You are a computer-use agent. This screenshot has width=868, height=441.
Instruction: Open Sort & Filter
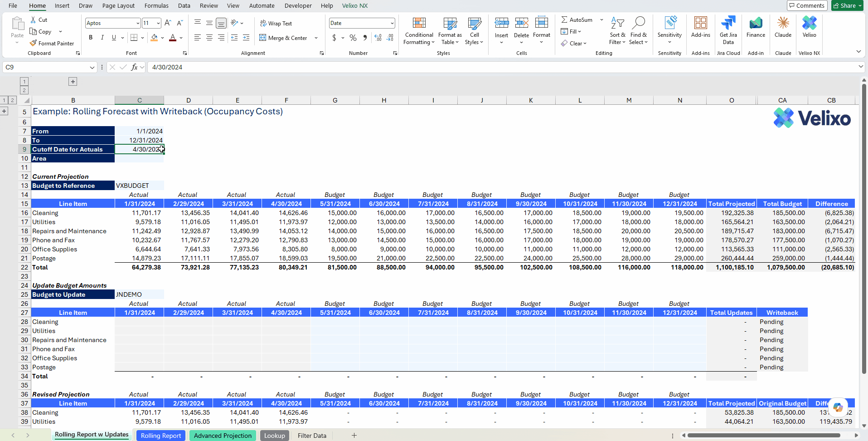[617, 31]
